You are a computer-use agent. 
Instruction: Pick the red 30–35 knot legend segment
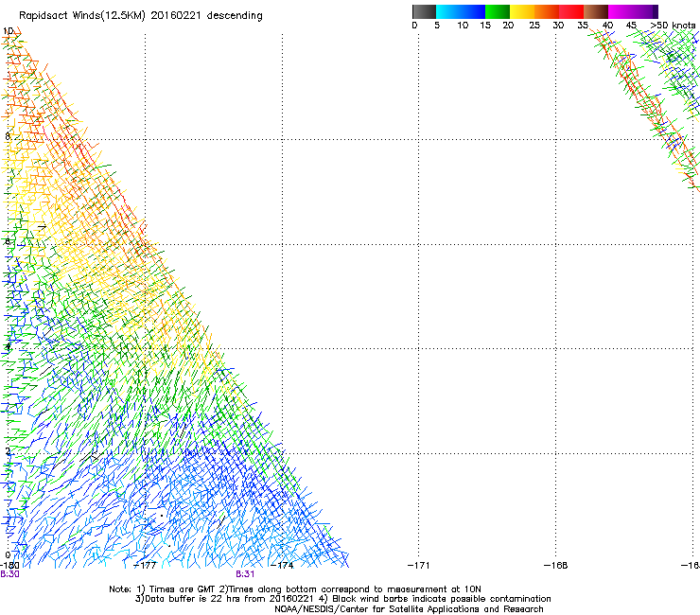click(x=571, y=11)
